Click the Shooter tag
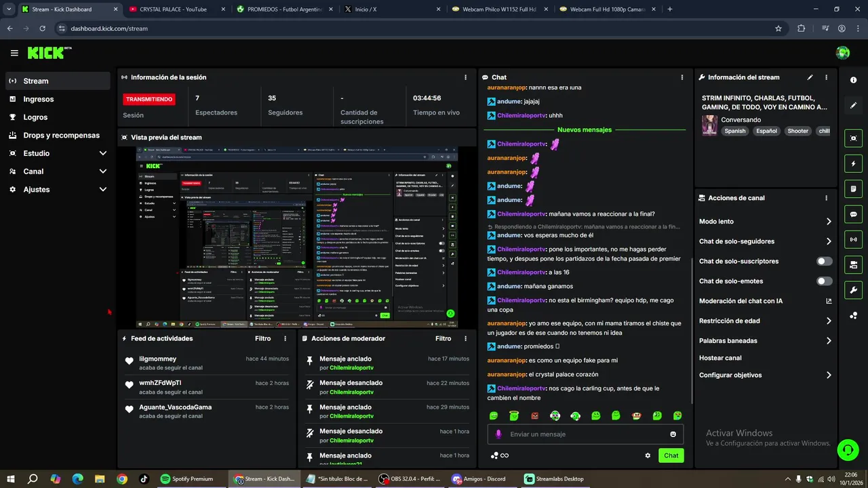 coord(797,131)
